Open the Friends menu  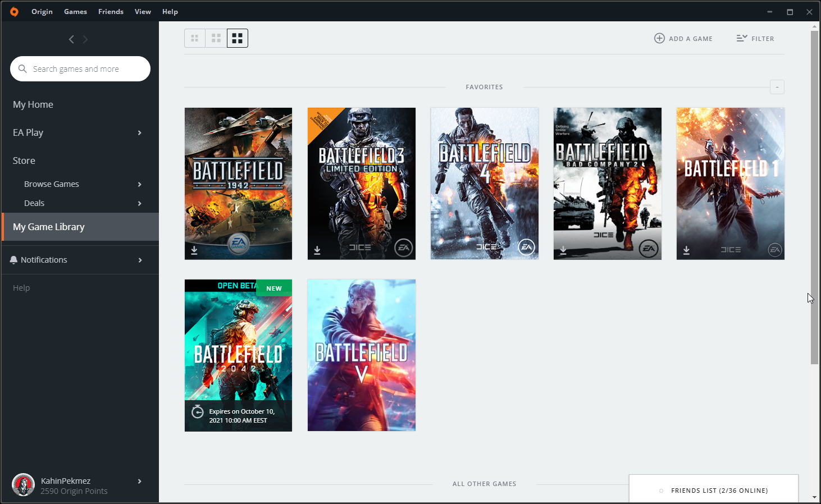[x=111, y=11]
